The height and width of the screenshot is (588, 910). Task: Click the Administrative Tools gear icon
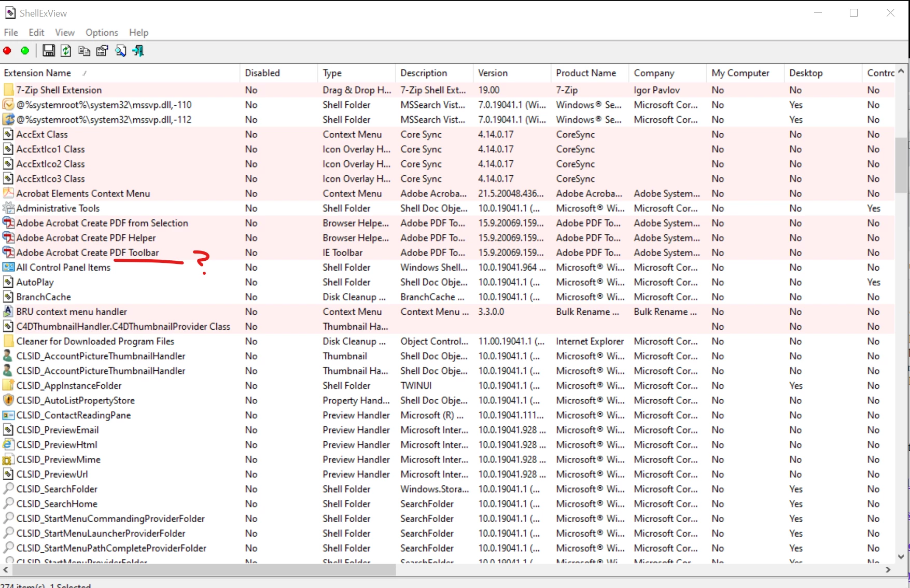(8, 208)
